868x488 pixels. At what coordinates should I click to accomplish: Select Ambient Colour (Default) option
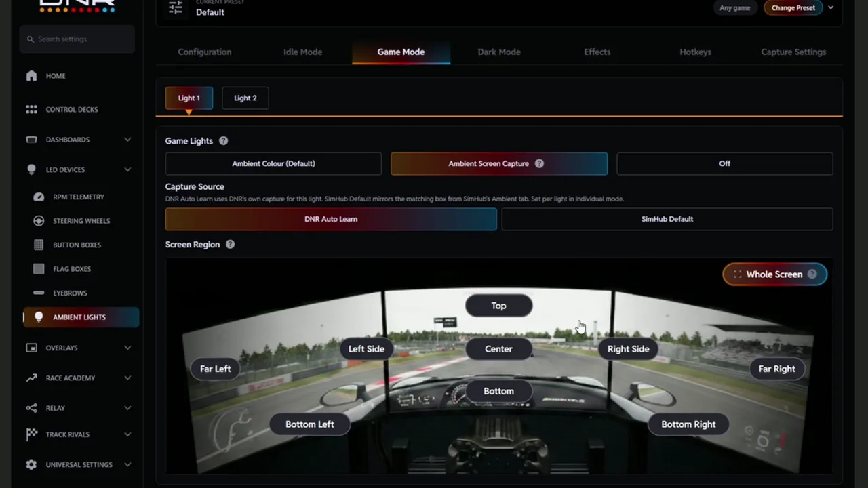[x=273, y=163]
